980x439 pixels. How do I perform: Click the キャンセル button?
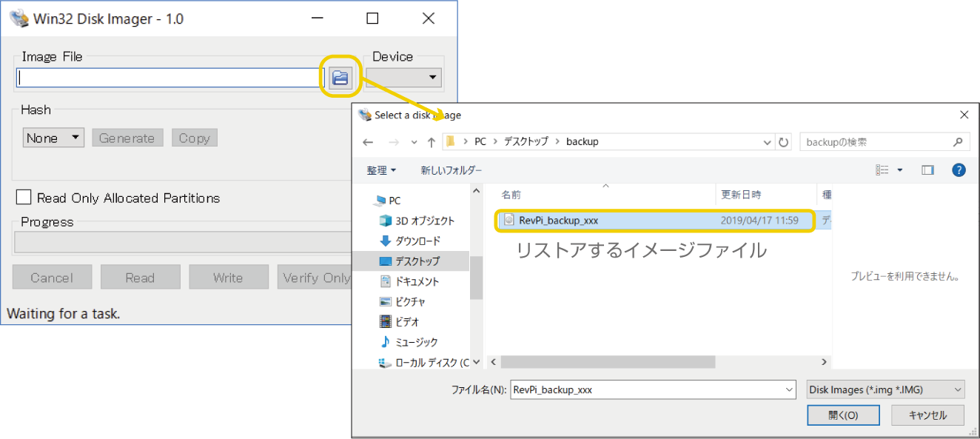[928, 415]
